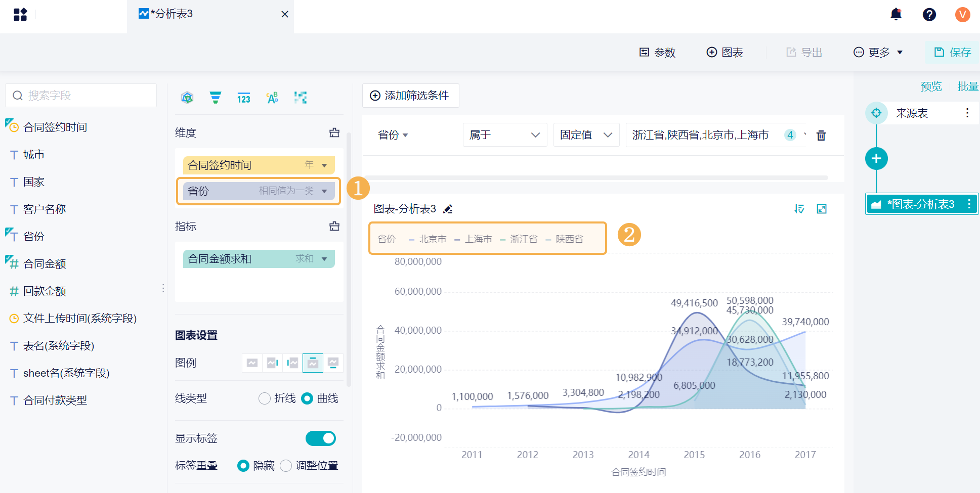
Task: Toggle 浙江省 legend series
Action: (519, 239)
